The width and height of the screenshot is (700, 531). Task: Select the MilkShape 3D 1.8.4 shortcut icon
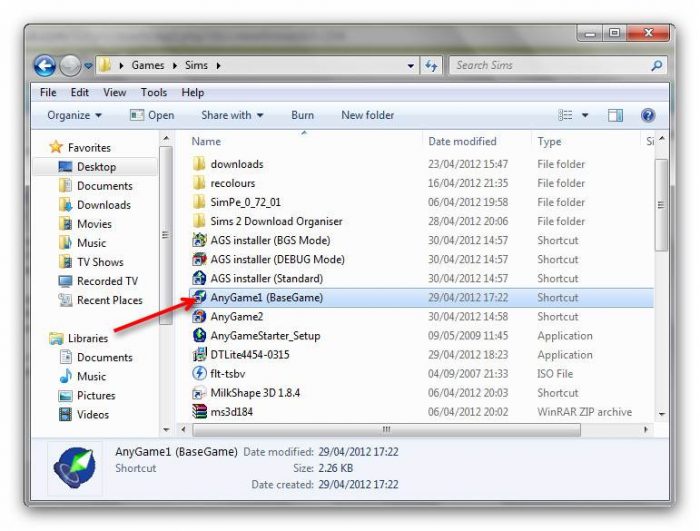[x=199, y=393]
